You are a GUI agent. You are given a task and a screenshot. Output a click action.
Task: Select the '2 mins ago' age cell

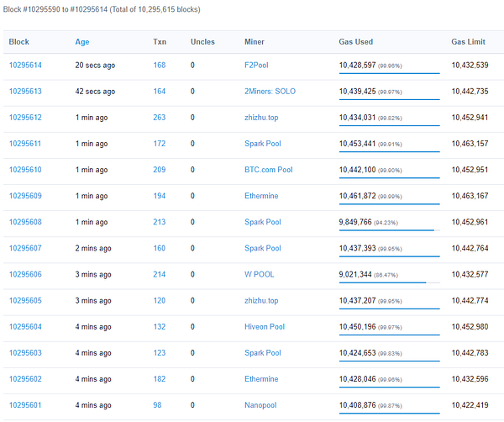pyautogui.click(x=93, y=248)
